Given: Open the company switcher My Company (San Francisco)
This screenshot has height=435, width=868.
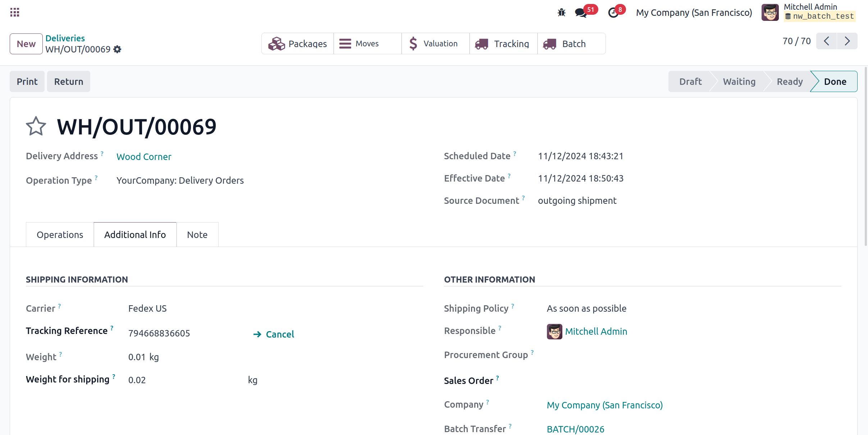Looking at the screenshot, I should (694, 13).
